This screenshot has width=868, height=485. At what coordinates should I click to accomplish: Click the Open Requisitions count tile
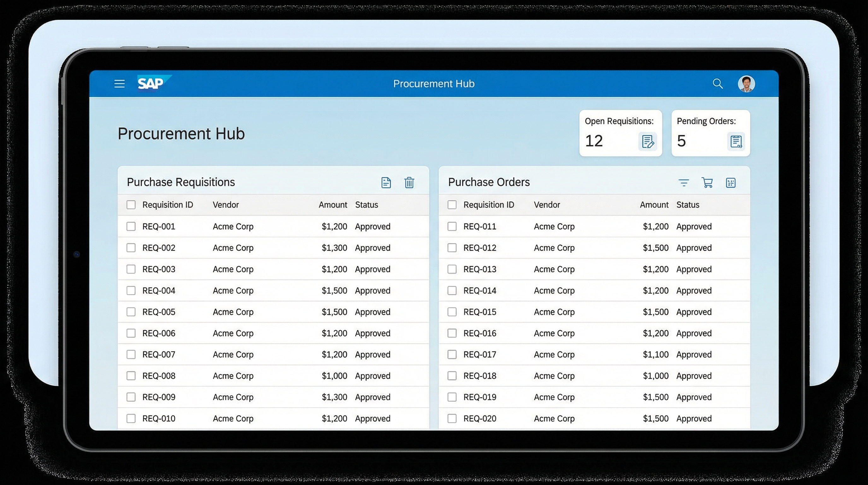620,133
